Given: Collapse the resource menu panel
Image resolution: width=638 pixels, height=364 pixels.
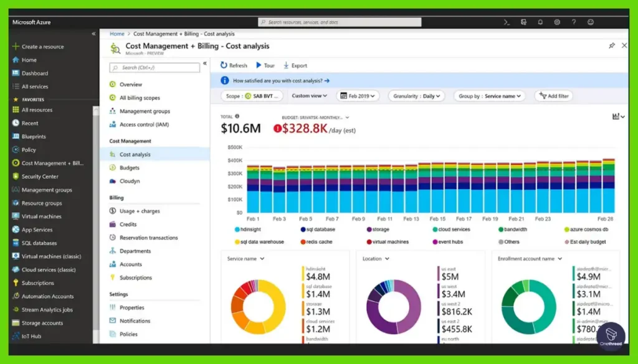Looking at the screenshot, I should [x=204, y=63].
